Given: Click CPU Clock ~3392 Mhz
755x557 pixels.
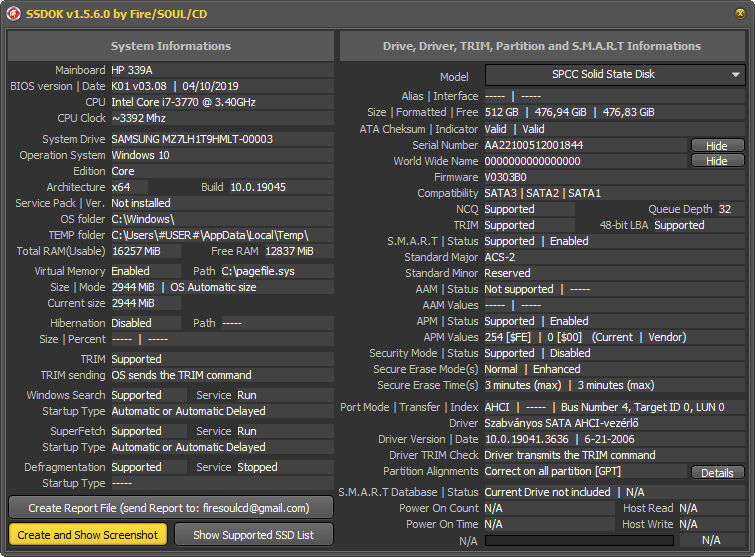Looking at the screenshot, I should pyautogui.click(x=139, y=118).
